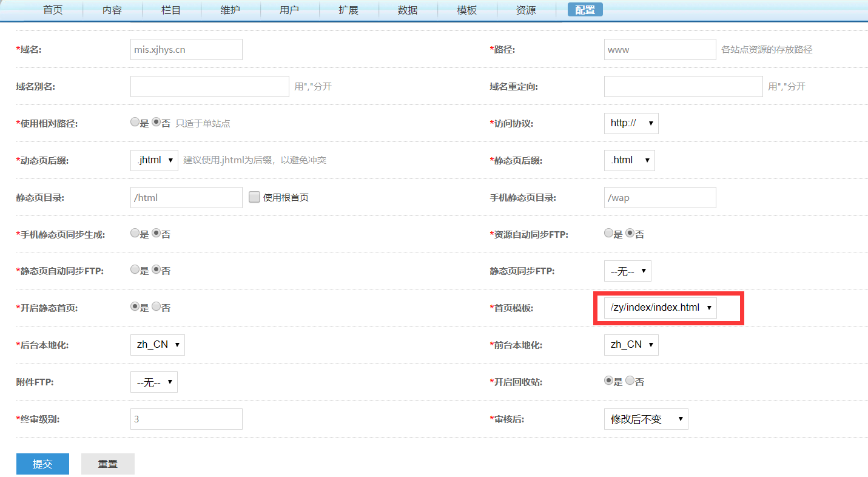Click the 访问协议 field label
Viewport: 868px width, 477px height.
pyautogui.click(x=511, y=123)
